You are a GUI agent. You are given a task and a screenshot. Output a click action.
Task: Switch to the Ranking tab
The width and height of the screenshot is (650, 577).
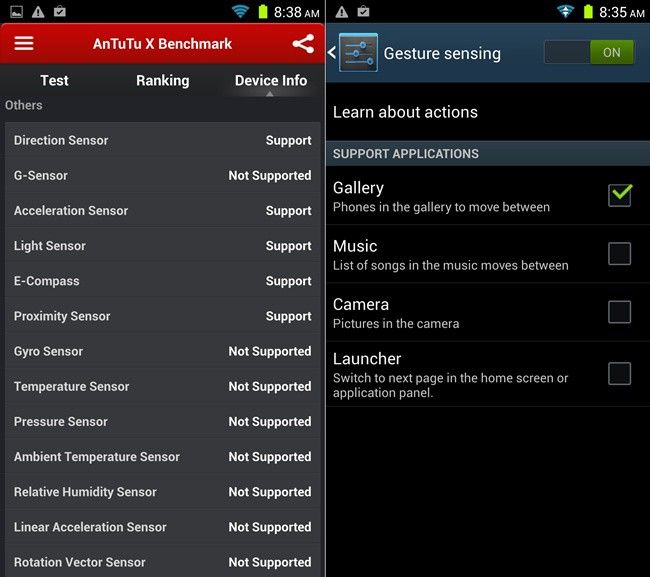(162, 80)
